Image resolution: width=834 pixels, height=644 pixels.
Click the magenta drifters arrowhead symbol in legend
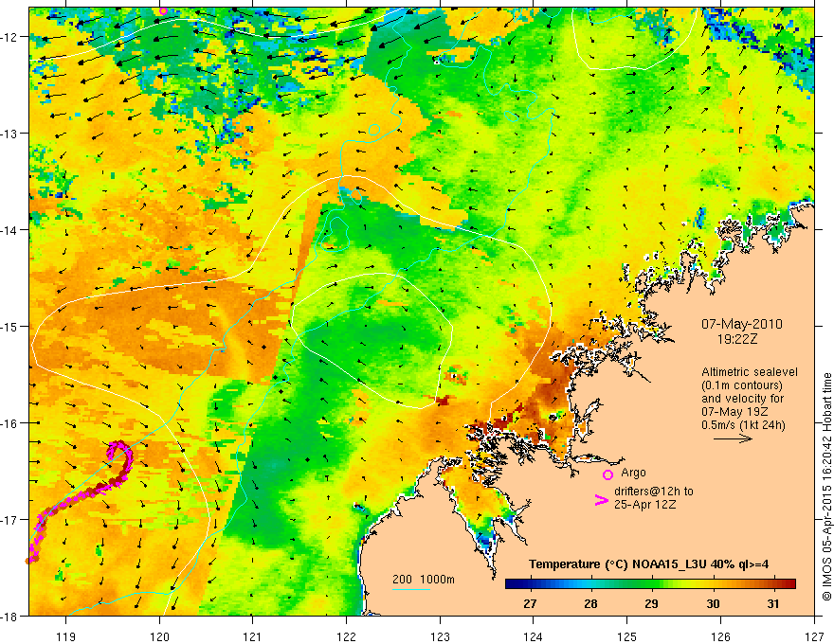[602, 500]
